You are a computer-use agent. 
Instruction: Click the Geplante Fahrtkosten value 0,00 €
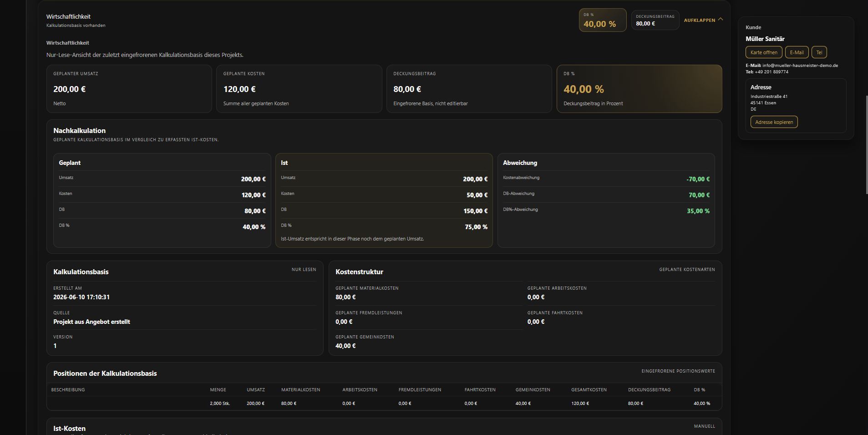tap(536, 322)
